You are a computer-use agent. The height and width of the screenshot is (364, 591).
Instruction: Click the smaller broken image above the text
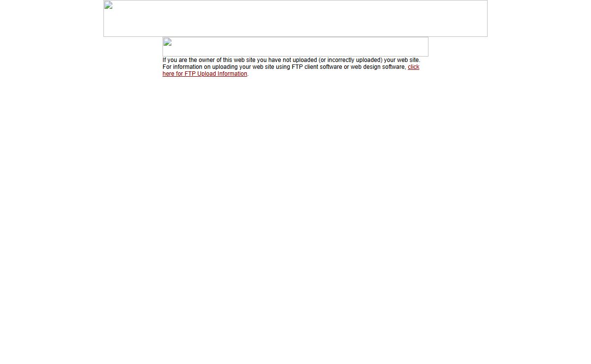pyautogui.click(x=295, y=47)
